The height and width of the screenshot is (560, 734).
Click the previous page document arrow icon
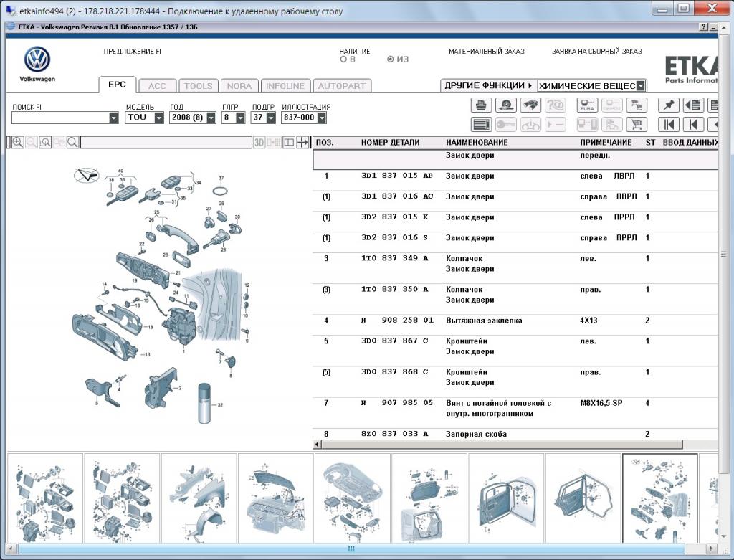coord(693,105)
